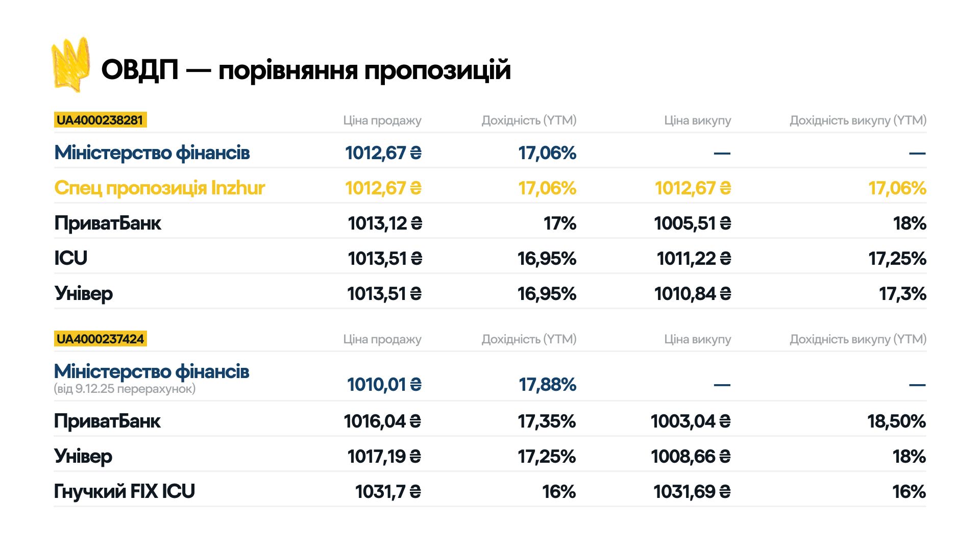Select the yellow "Спец пропозиція Inzhur" label
This screenshot has width=980, height=551.
(159, 188)
